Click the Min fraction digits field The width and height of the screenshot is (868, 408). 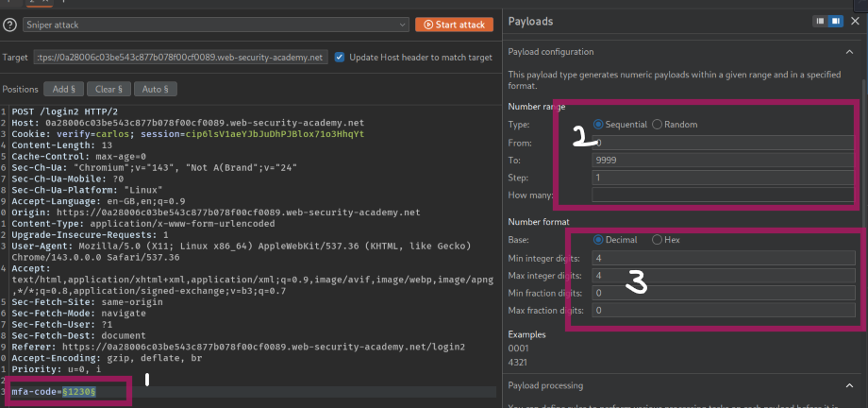(x=724, y=293)
